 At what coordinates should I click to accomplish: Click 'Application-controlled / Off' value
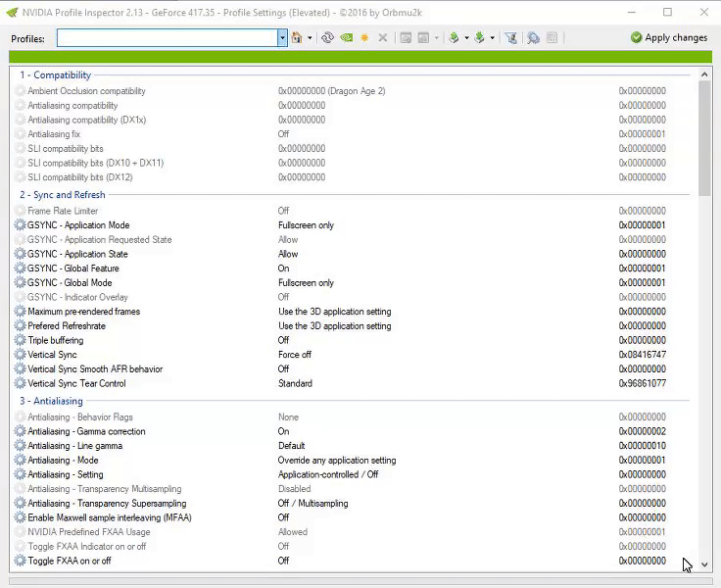(328, 474)
